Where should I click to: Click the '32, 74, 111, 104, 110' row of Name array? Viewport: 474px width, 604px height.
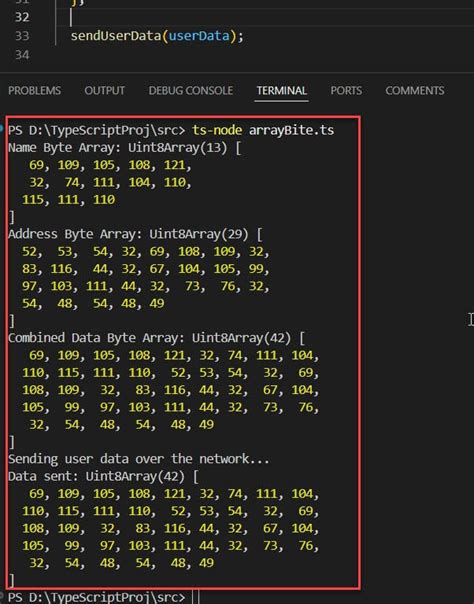click(x=110, y=182)
